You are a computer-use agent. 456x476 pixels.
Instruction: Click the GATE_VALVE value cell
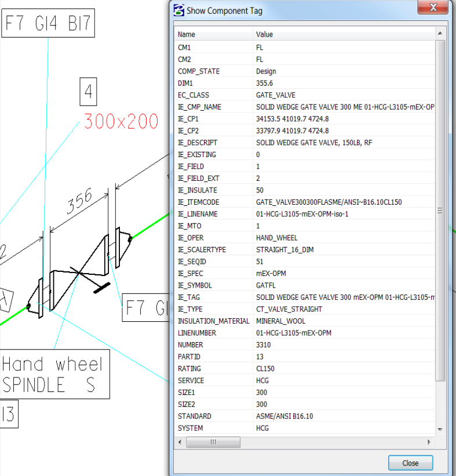point(276,95)
